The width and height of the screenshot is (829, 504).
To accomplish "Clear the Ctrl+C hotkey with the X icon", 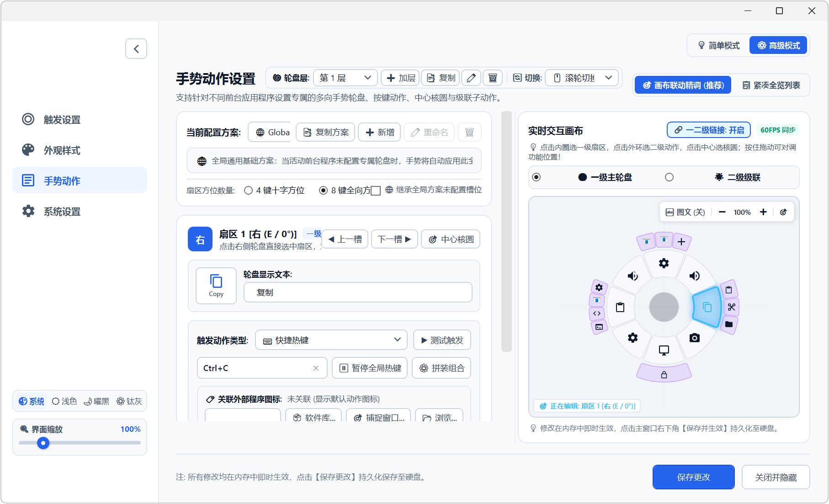I will click(x=316, y=368).
